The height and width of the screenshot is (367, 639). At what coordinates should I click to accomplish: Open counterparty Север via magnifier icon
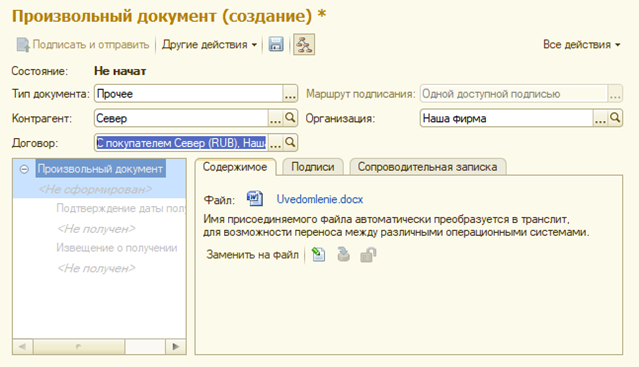[x=290, y=118]
